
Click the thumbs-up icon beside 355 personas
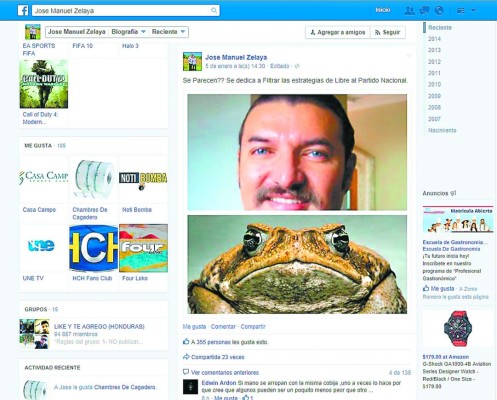pos(186,342)
